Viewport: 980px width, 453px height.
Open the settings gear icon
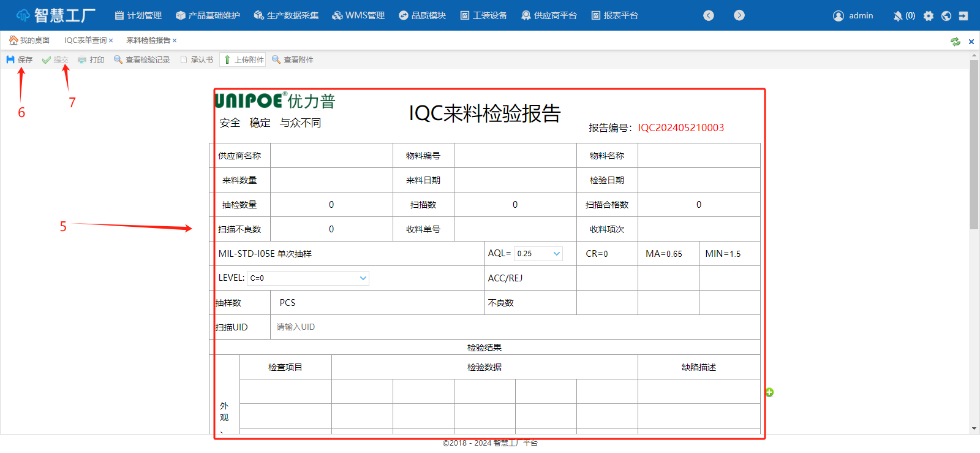click(x=929, y=16)
